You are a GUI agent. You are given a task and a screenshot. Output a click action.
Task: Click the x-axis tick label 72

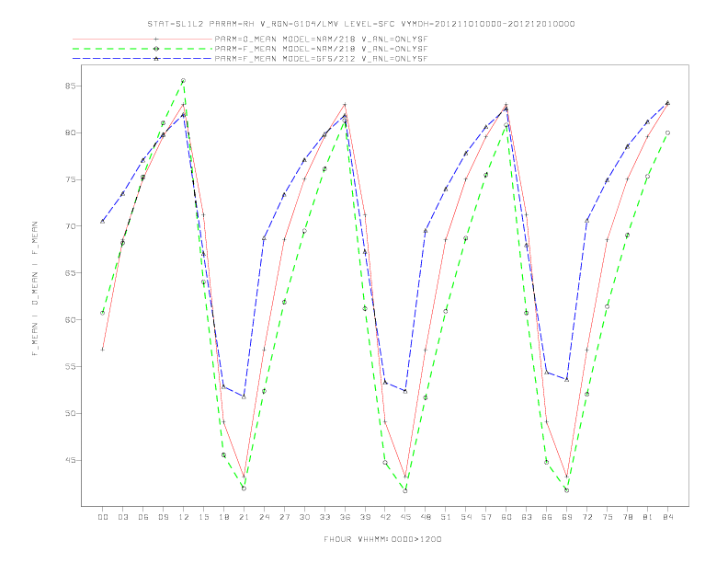pos(587,517)
